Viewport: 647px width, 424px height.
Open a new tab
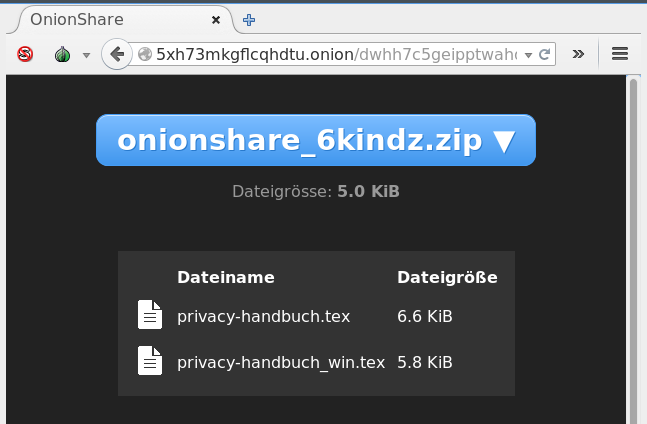click(250, 19)
